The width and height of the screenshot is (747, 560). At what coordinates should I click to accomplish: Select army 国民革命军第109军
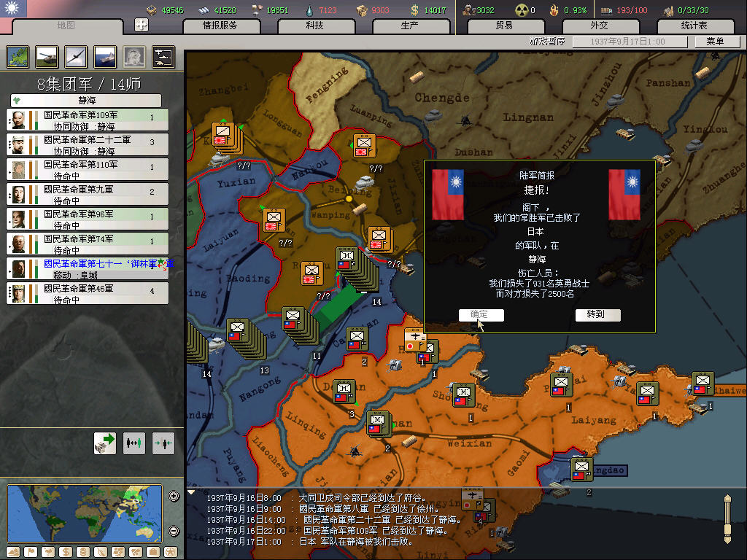88,120
